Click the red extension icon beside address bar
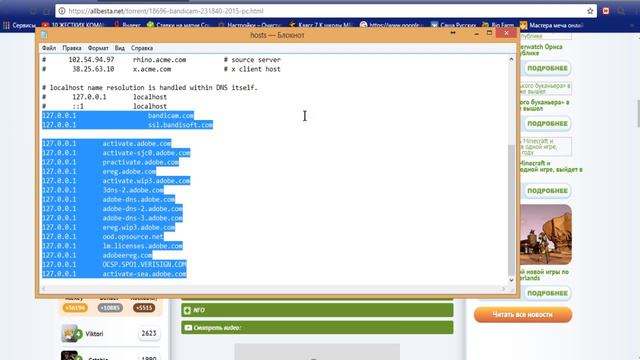The height and width of the screenshot is (360, 640). point(606,11)
